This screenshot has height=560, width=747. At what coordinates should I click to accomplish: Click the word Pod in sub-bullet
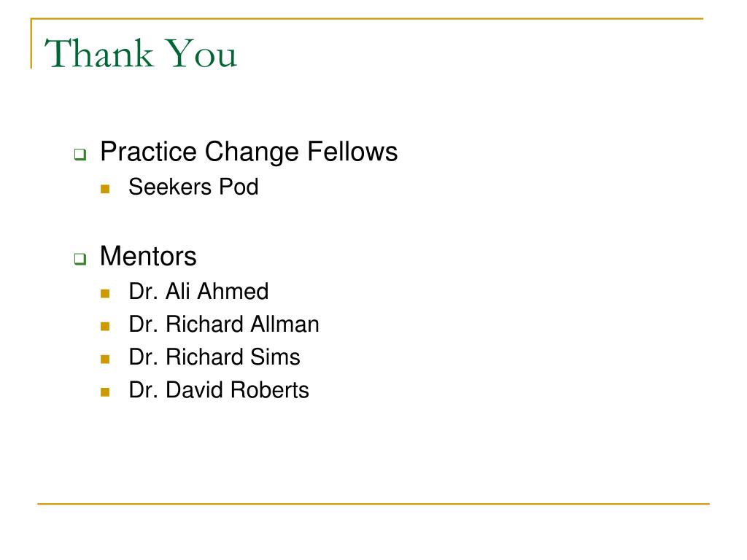click(239, 187)
